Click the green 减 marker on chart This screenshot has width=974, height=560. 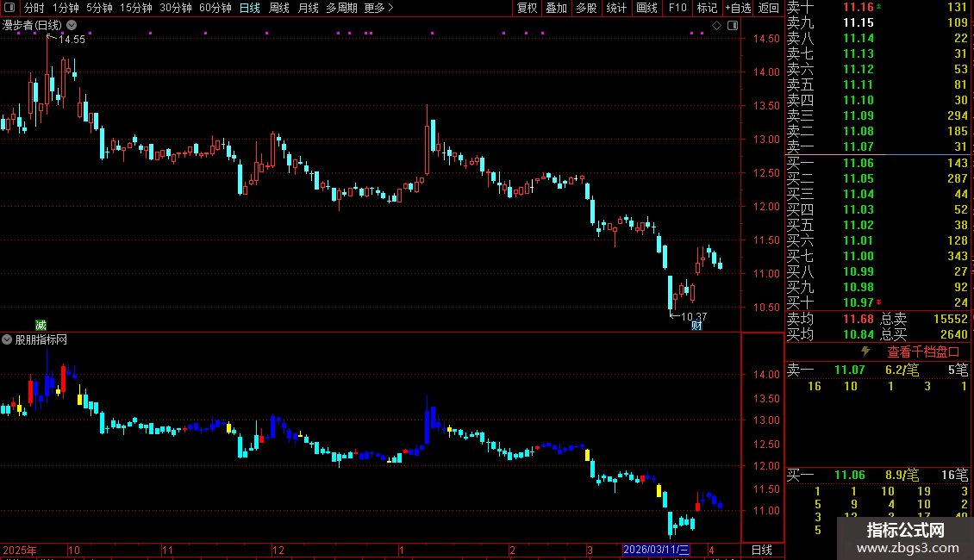(x=41, y=326)
